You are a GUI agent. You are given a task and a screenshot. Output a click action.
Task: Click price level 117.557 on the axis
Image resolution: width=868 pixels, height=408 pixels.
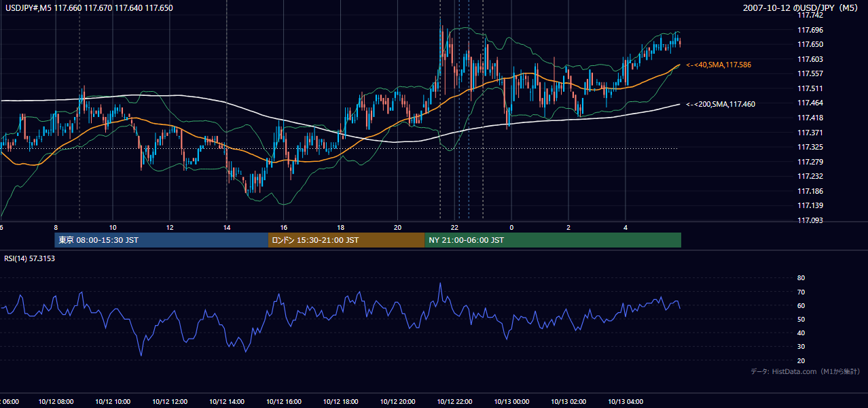click(x=810, y=73)
